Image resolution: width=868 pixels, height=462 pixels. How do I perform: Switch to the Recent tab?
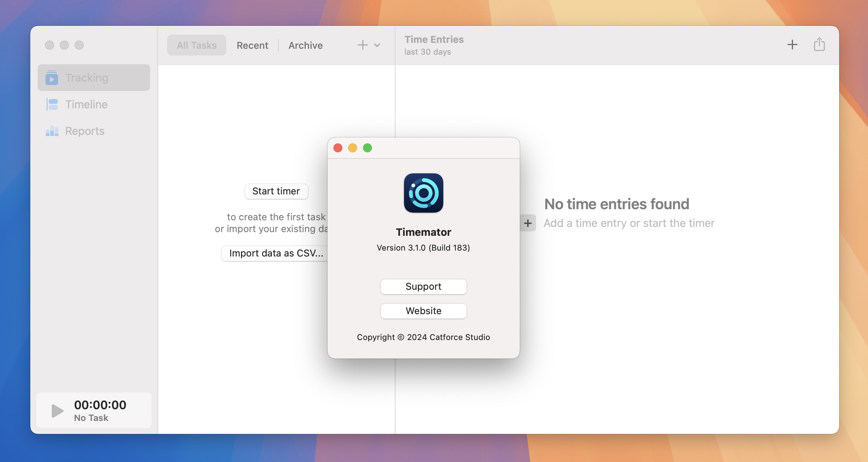(252, 45)
